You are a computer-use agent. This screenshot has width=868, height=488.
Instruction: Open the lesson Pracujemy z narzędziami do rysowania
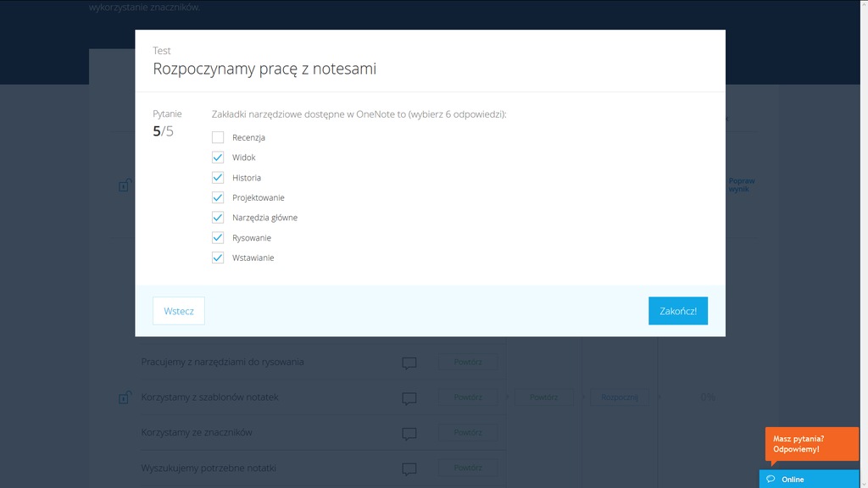click(223, 362)
